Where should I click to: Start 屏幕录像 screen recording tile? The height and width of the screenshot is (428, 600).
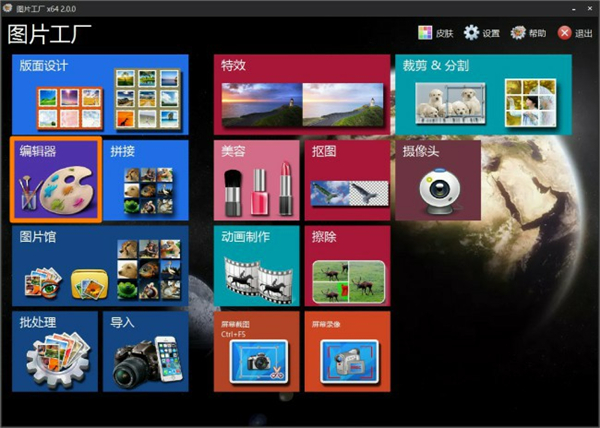pyautogui.click(x=347, y=352)
